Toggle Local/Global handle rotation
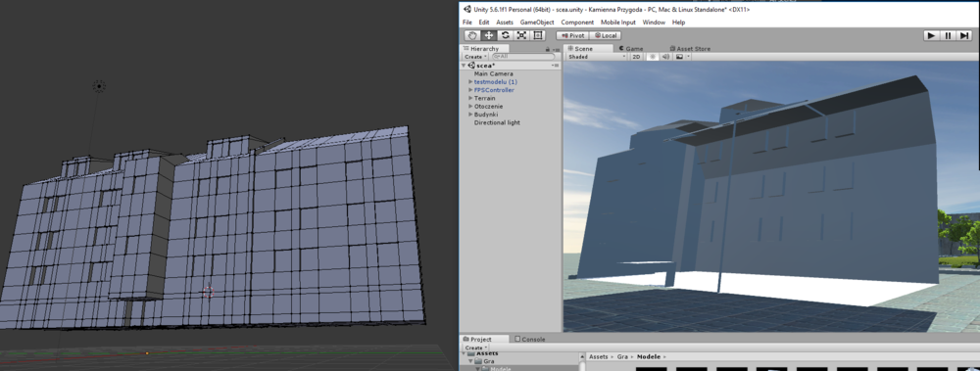This screenshot has width=980, height=371. pos(606,35)
